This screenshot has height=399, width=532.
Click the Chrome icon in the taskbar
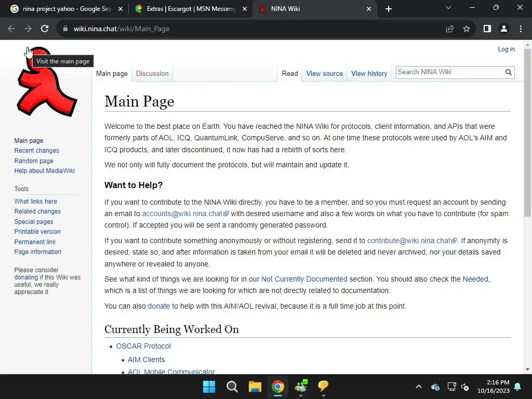point(277,387)
